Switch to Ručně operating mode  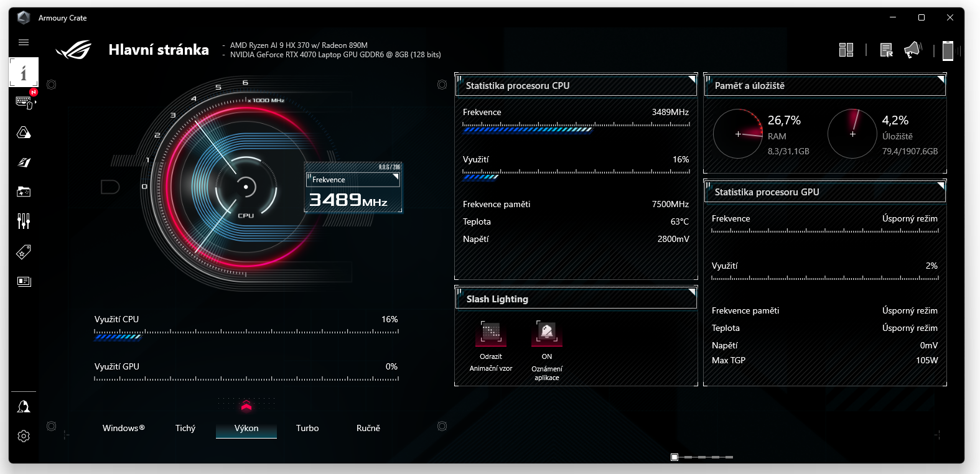click(368, 428)
